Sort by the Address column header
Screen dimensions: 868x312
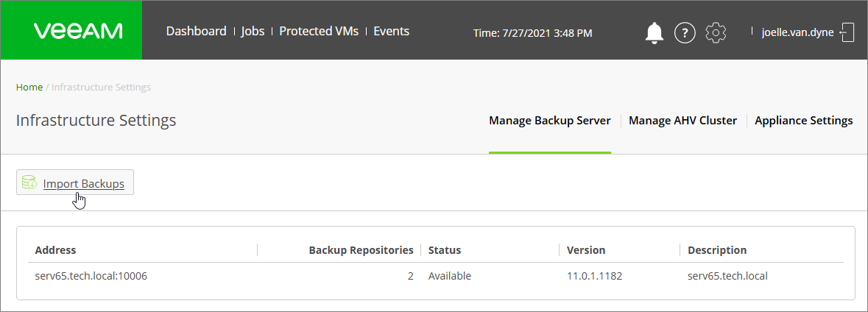(x=55, y=250)
